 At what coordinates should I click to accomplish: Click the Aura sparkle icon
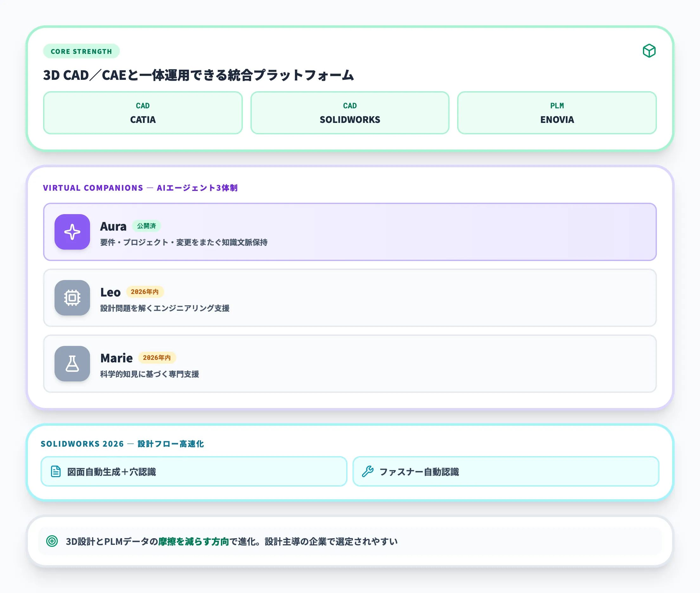coord(72,232)
